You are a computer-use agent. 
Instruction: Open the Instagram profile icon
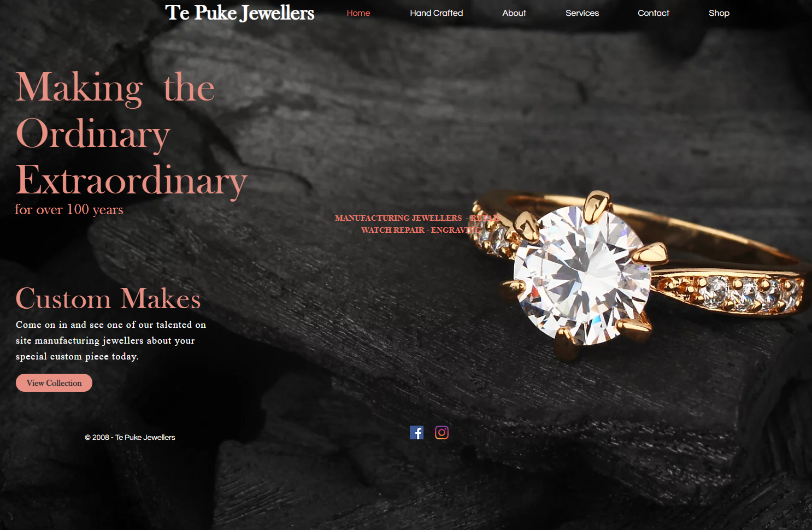442,433
